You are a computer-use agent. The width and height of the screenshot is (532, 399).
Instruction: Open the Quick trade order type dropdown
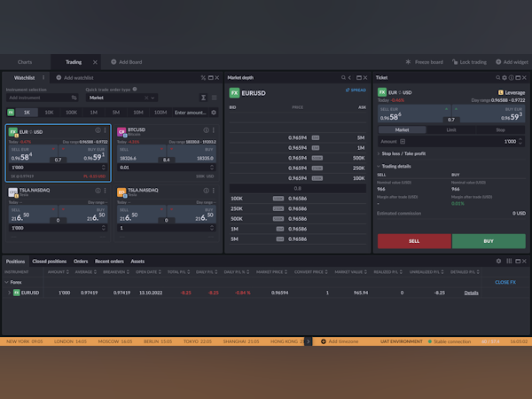pyautogui.click(x=153, y=98)
